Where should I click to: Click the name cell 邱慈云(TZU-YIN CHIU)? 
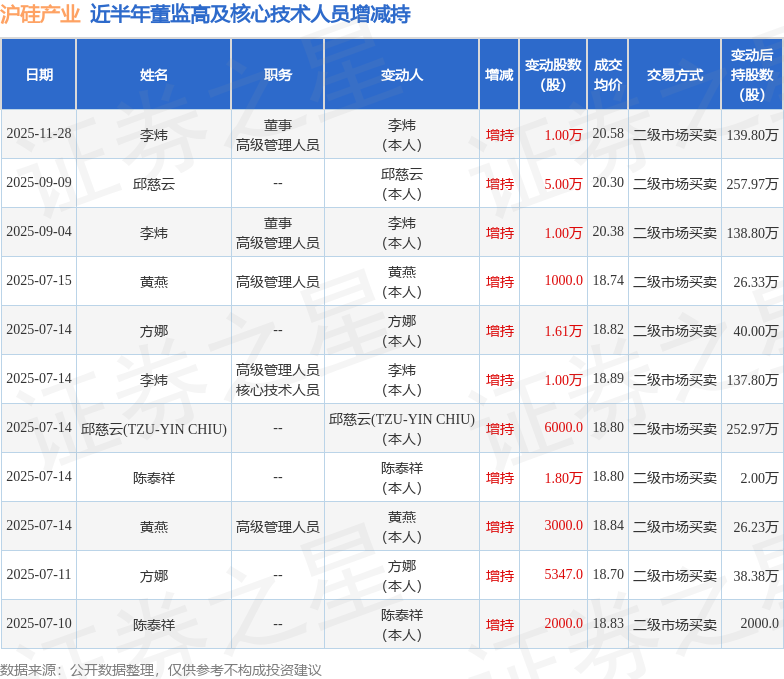coord(154,429)
